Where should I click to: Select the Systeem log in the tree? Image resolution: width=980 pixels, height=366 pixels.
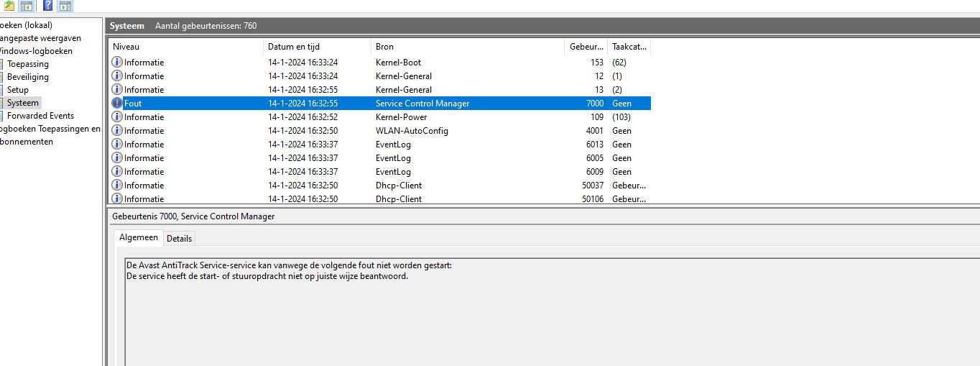23,103
